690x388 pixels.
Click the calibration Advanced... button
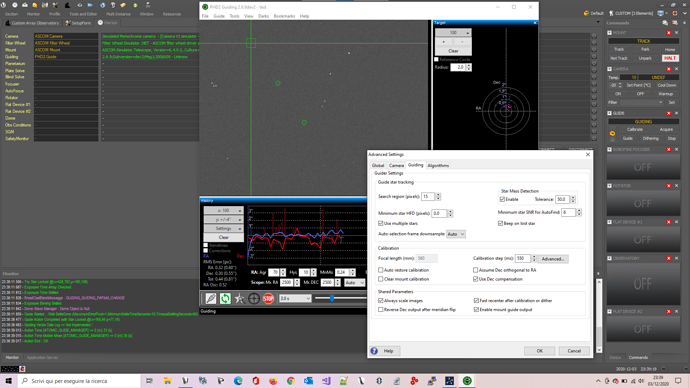tap(553, 259)
